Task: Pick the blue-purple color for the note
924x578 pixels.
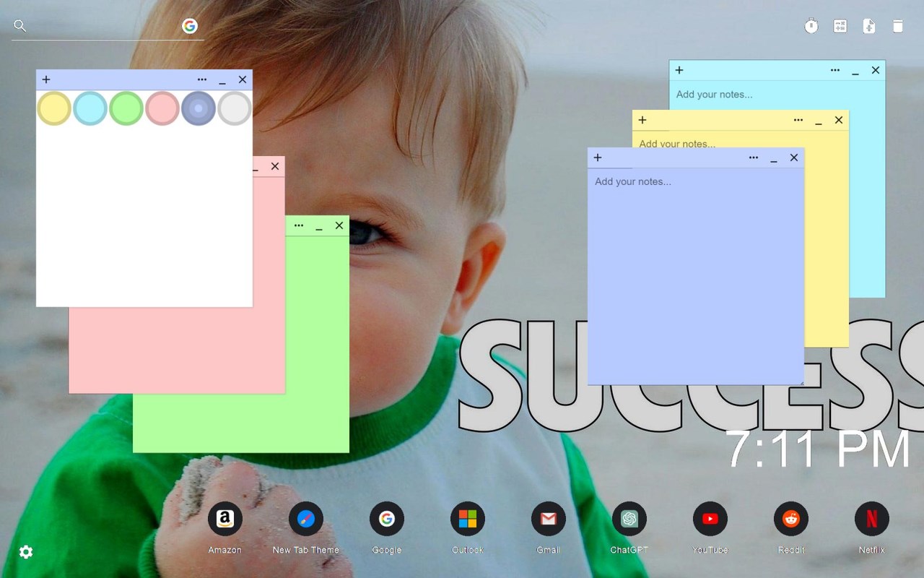Action: [199, 108]
